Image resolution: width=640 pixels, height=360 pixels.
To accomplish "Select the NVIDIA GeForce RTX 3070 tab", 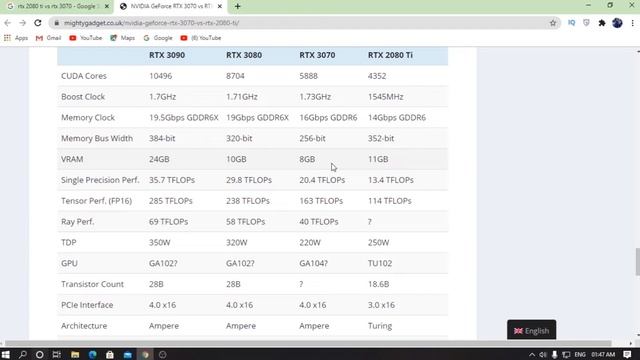I will coord(170,7).
